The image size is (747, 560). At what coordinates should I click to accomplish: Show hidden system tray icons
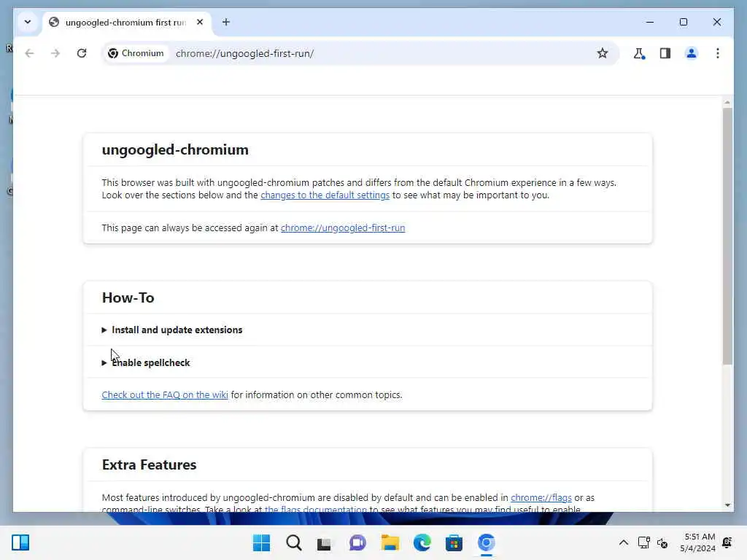623,542
